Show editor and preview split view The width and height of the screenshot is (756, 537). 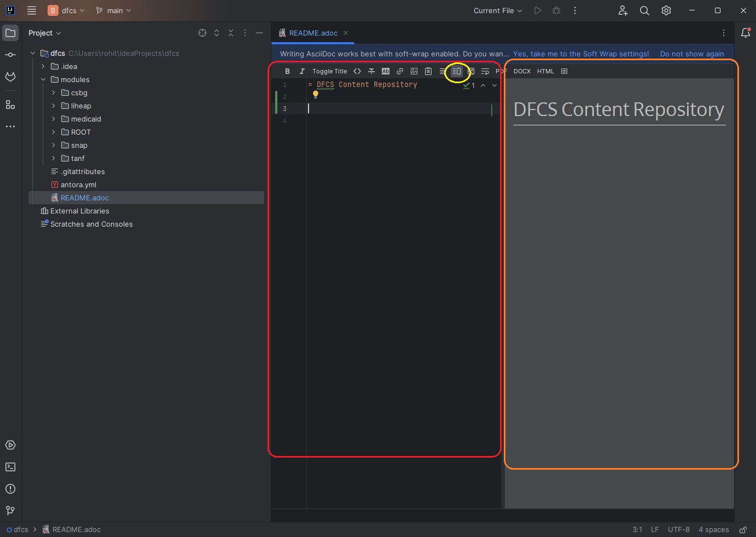(457, 71)
